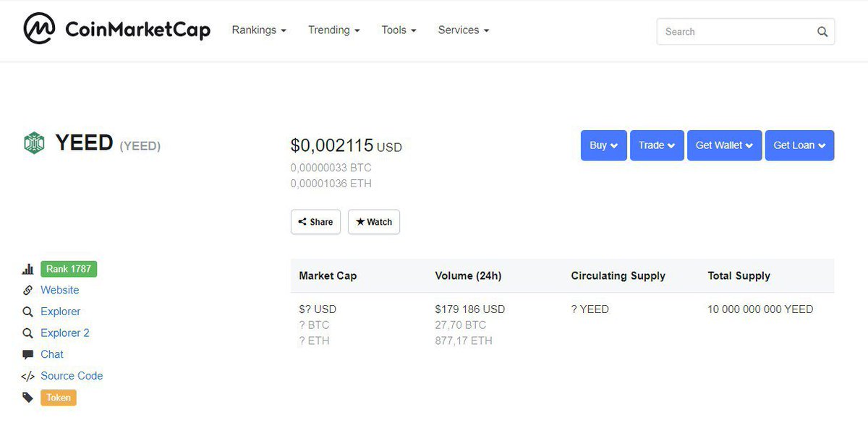Open the Rankings dropdown menu
868x433 pixels.
coord(259,30)
